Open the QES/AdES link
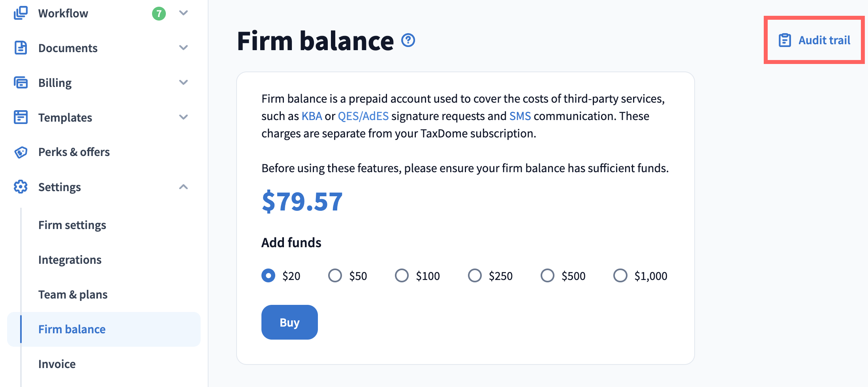 (363, 116)
